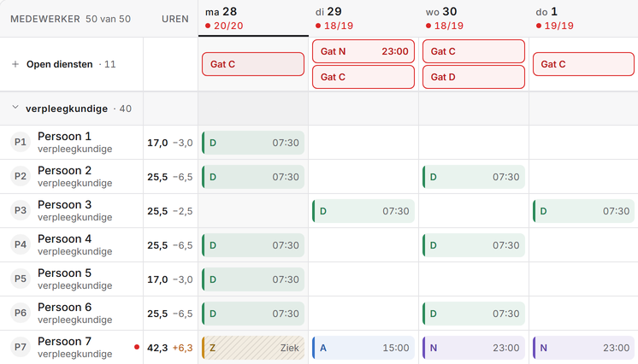Screen dimensions: 638x364
Task: Click the UREN column header
Action: point(175,19)
